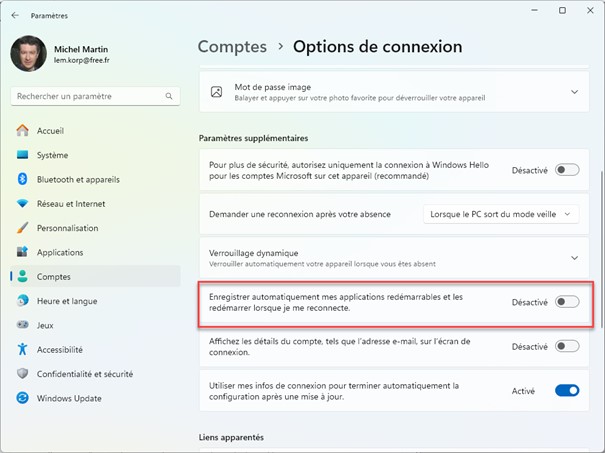This screenshot has width=605, height=453.
Task: Expand the Verrouillage dynamique section
Action: point(574,258)
